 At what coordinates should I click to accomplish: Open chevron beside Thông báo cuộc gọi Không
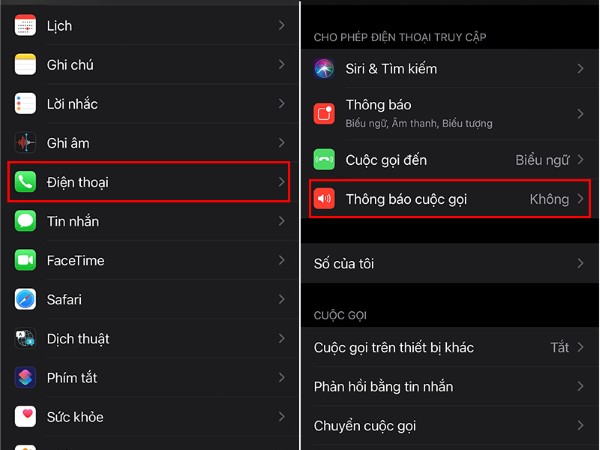[x=580, y=199]
